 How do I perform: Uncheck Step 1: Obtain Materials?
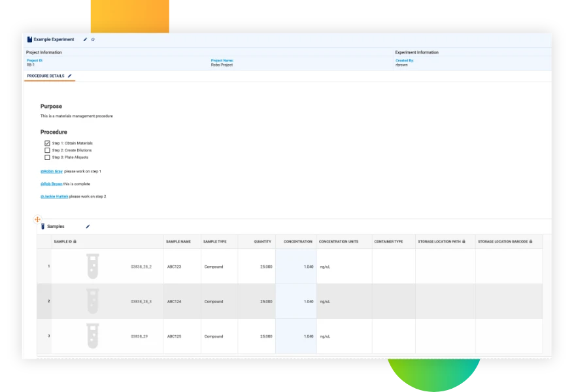click(x=46, y=142)
